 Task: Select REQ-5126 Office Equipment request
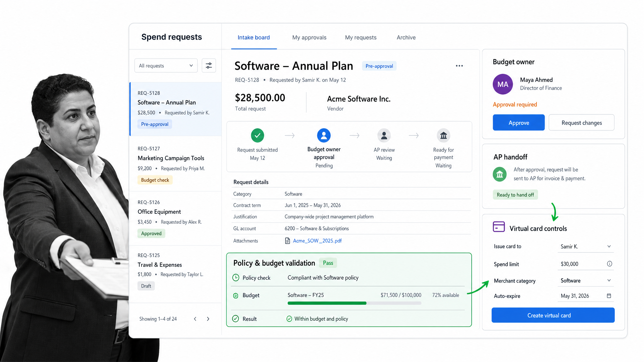pos(175,218)
